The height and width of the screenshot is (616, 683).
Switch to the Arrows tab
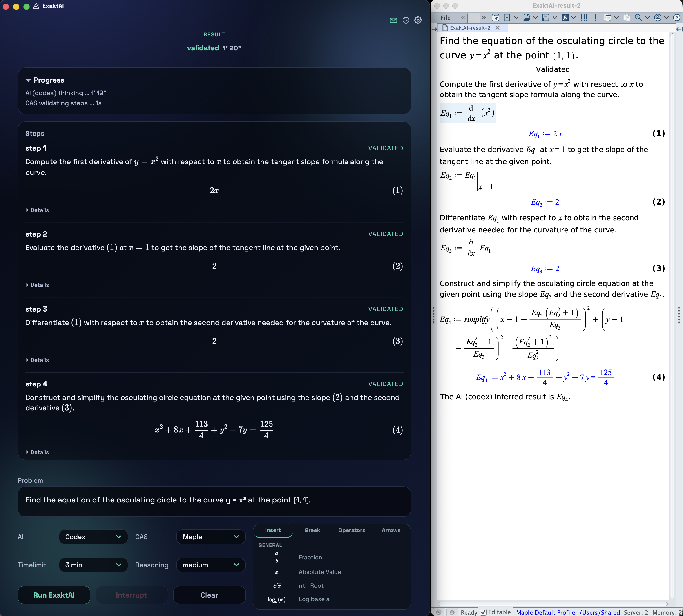click(391, 530)
